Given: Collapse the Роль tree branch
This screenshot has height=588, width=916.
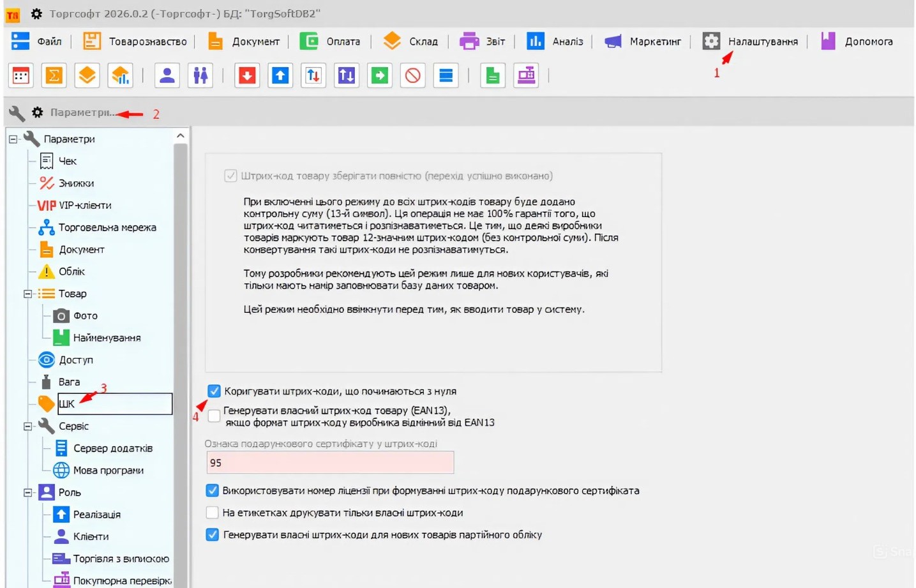Looking at the screenshot, I should pos(27,492).
